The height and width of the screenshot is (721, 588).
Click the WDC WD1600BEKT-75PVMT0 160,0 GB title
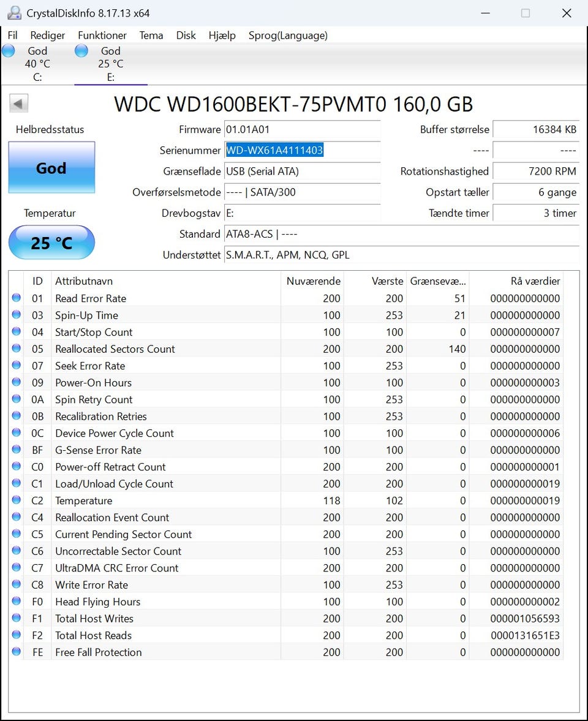click(x=293, y=104)
